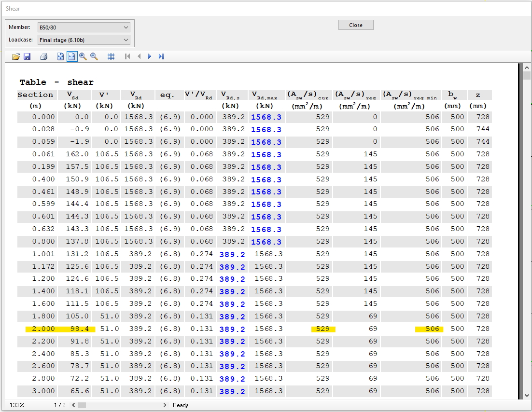Click the vertical scrollbar down arrow
Image resolution: width=532 pixels, height=412 pixels.
pyautogui.click(x=527, y=396)
